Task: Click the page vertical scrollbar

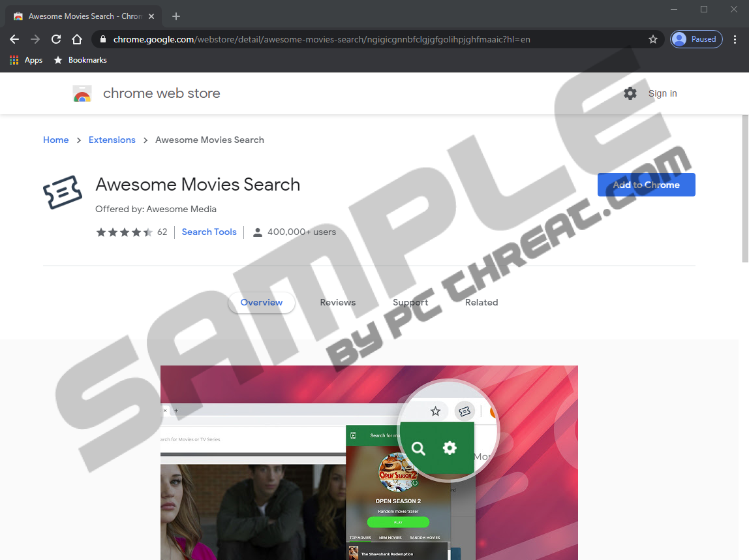Action: point(744,188)
